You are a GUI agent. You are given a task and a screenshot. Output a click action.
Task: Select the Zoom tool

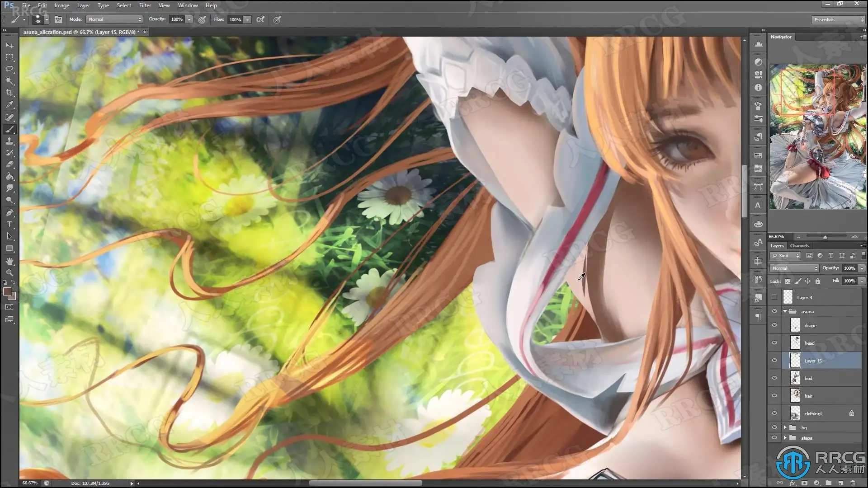click(9, 273)
